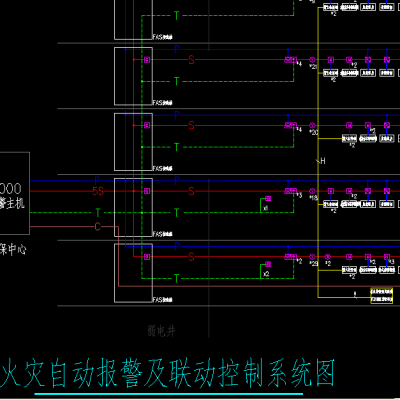Click the red 5S bus label

pyautogui.click(x=98, y=191)
